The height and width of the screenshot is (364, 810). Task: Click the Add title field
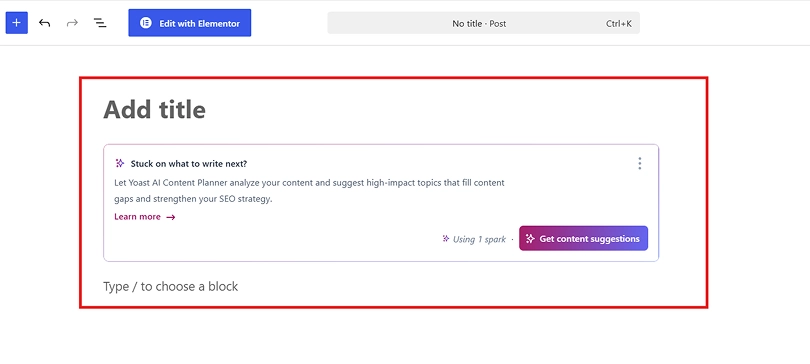pos(154,109)
